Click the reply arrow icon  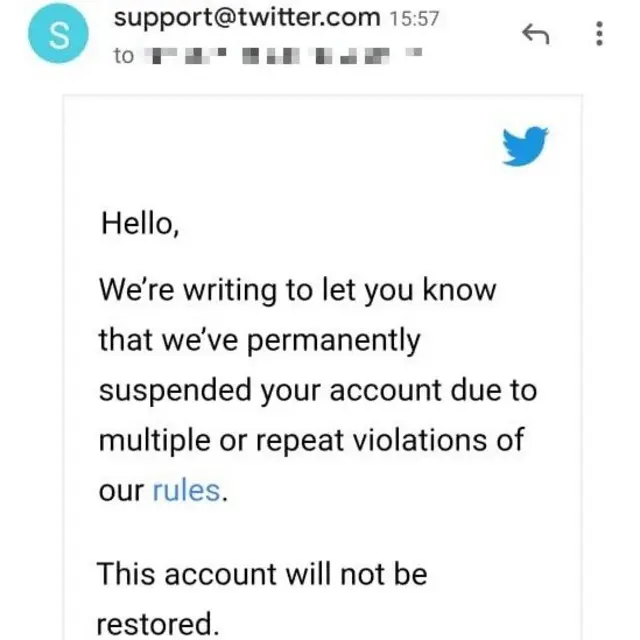pyautogui.click(x=537, y=35)
